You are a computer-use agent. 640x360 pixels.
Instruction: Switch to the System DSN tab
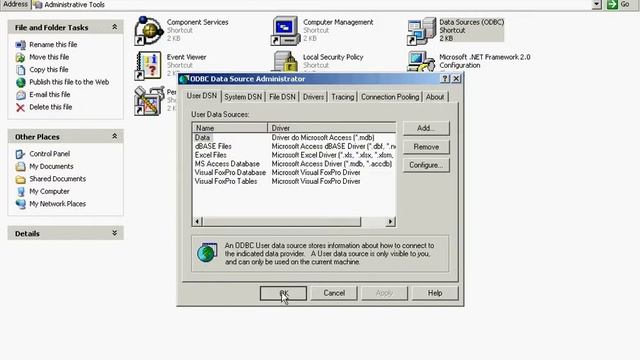[243, 97]
